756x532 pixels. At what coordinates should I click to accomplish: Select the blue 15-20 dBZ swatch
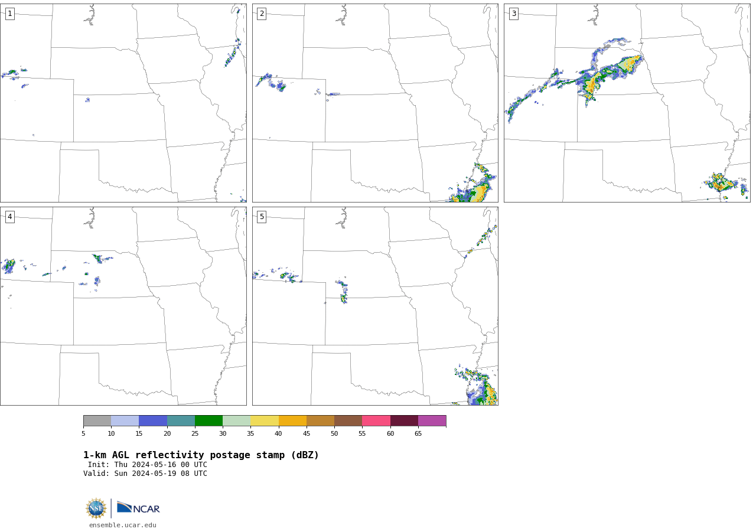coord(153,421)
